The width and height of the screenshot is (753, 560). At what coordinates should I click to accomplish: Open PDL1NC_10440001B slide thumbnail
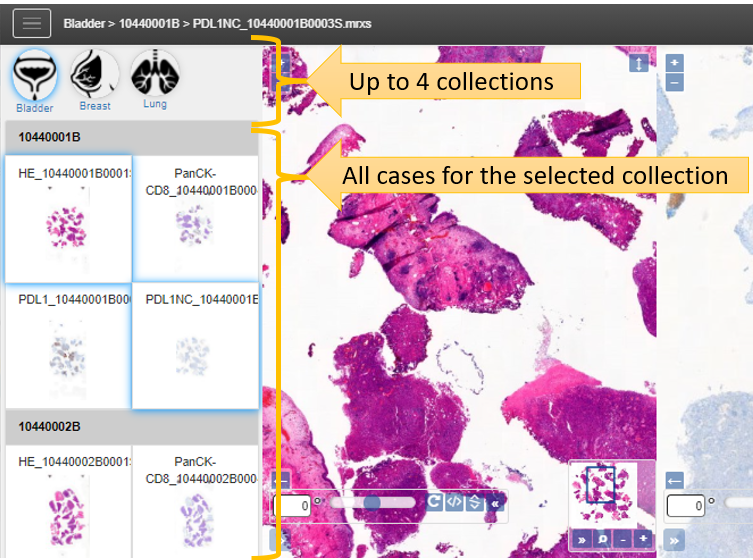click(x=196, y=351)
